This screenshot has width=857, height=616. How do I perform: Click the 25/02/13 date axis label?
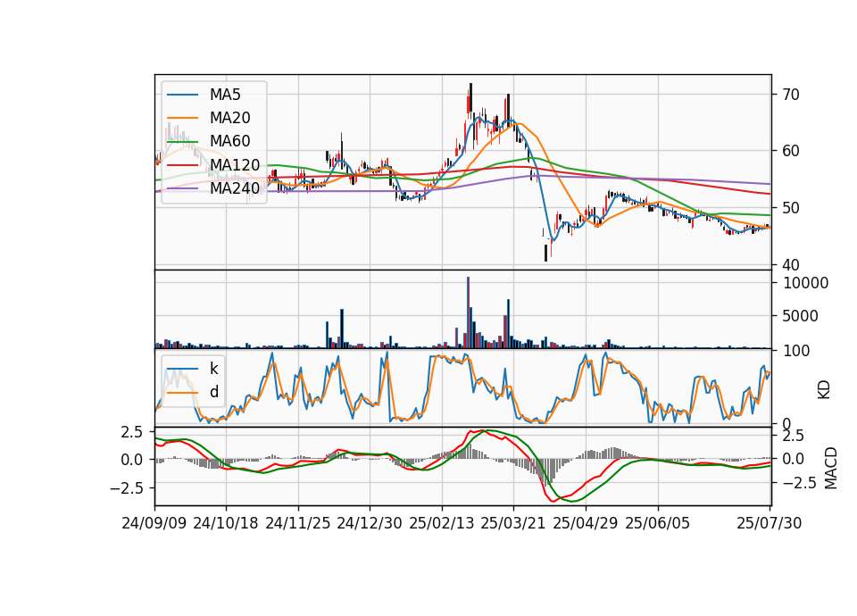coord(442,523)
